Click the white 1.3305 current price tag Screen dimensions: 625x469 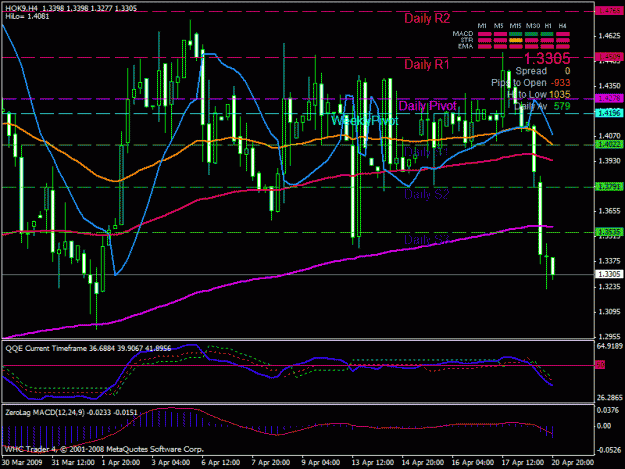(x=608, y=274)
